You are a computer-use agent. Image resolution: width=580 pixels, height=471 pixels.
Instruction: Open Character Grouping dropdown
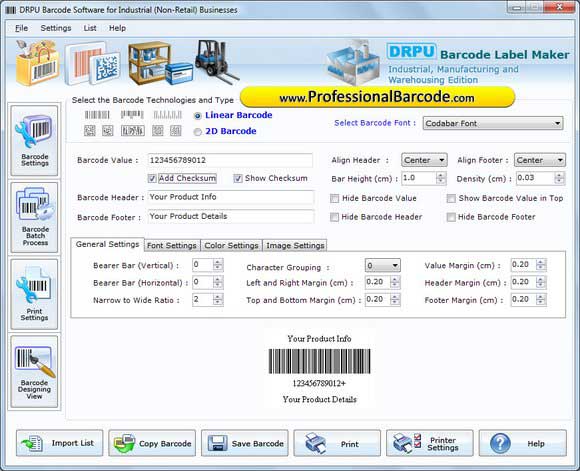tap(382, 265)
